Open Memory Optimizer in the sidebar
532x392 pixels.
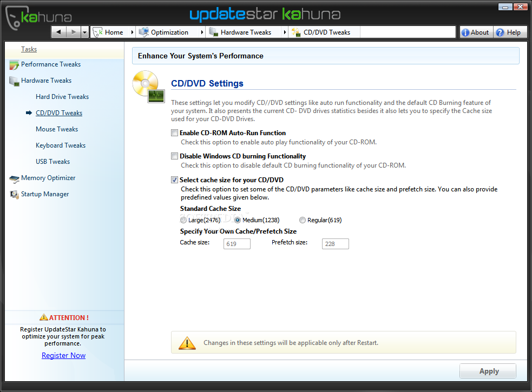[48, 178]
